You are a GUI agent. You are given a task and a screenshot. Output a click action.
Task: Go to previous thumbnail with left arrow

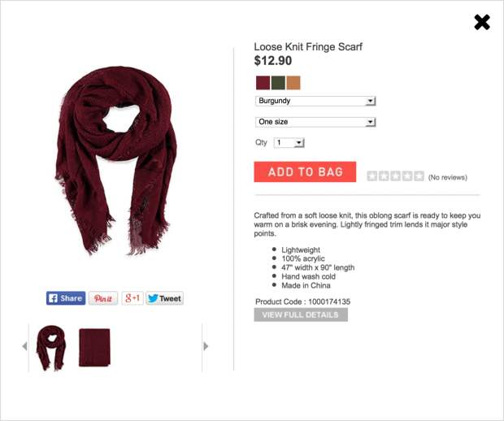tap(24, 346)
